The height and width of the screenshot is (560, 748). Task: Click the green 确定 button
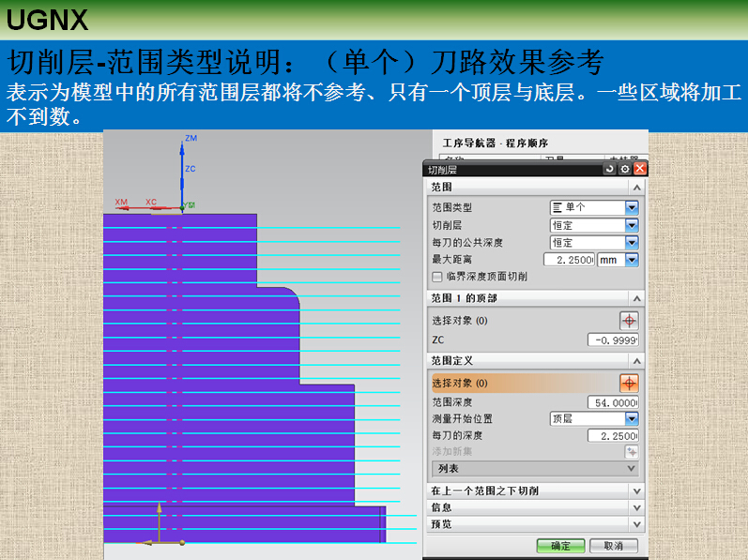[x=560, y=546]
